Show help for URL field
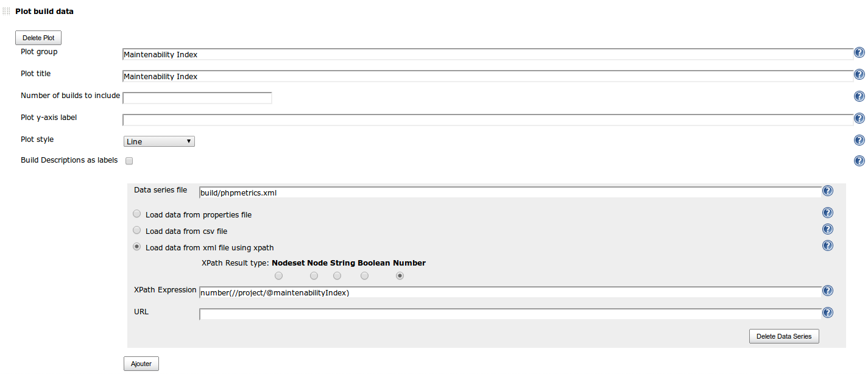Screen dimensions: 868x374 (828, 312)
